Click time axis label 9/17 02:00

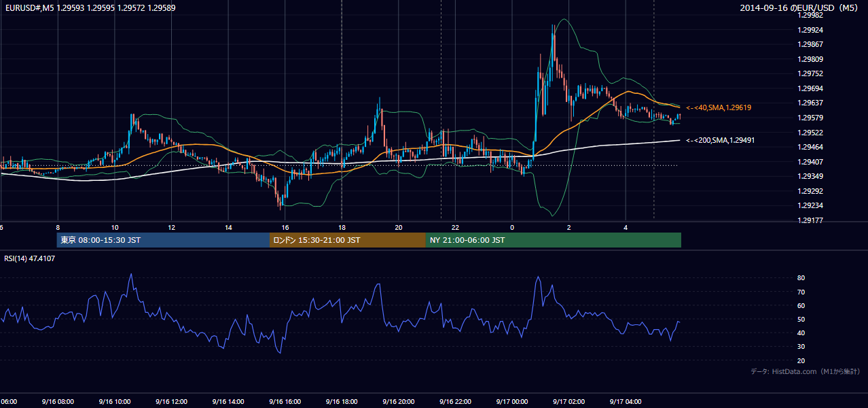[569, 401]
